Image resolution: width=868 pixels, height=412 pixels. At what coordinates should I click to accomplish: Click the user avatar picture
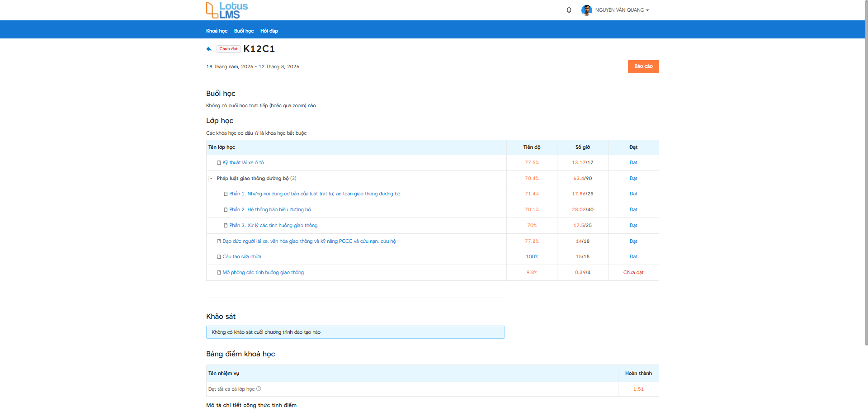pos(587,10)
